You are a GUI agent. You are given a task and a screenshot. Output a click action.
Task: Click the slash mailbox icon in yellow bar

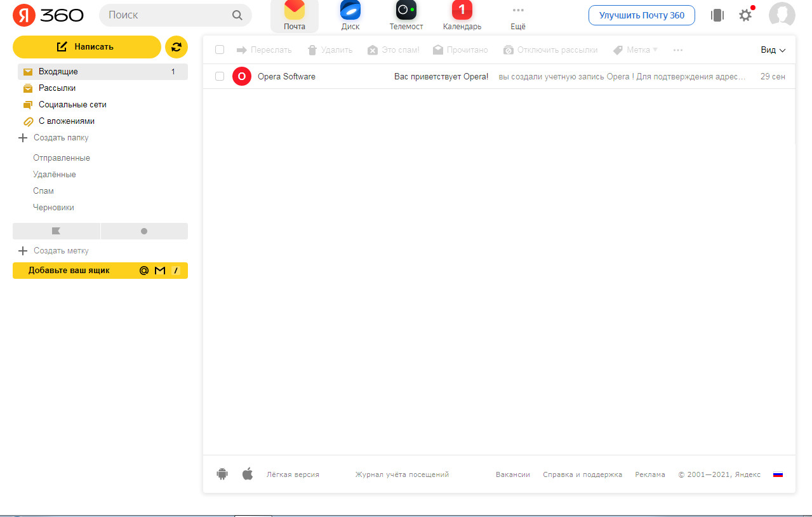click(176, 271)
